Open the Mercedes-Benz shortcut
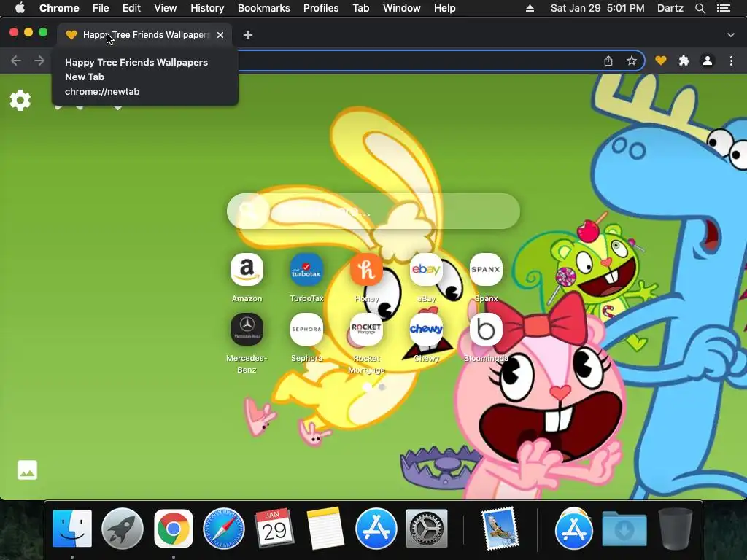 (247, 329)
